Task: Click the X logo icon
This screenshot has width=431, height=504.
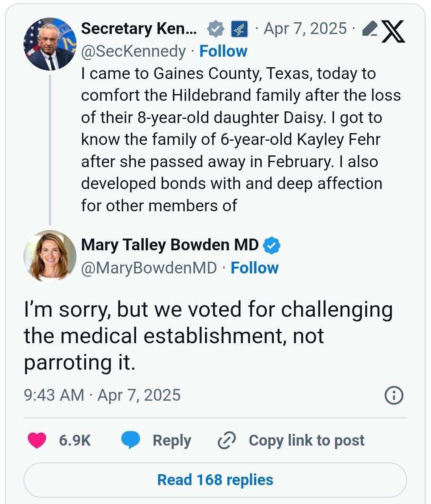Action: tap(393, 31)
